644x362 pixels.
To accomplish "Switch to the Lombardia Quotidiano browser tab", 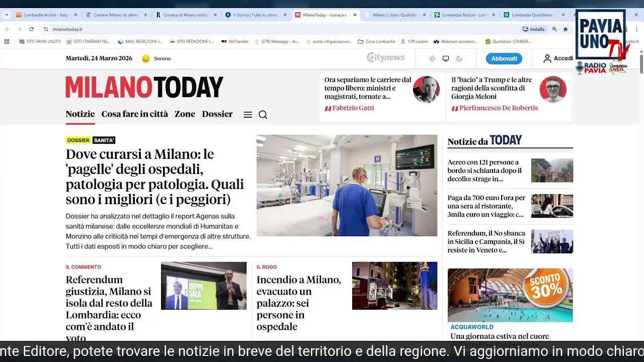I will (533, 15).
